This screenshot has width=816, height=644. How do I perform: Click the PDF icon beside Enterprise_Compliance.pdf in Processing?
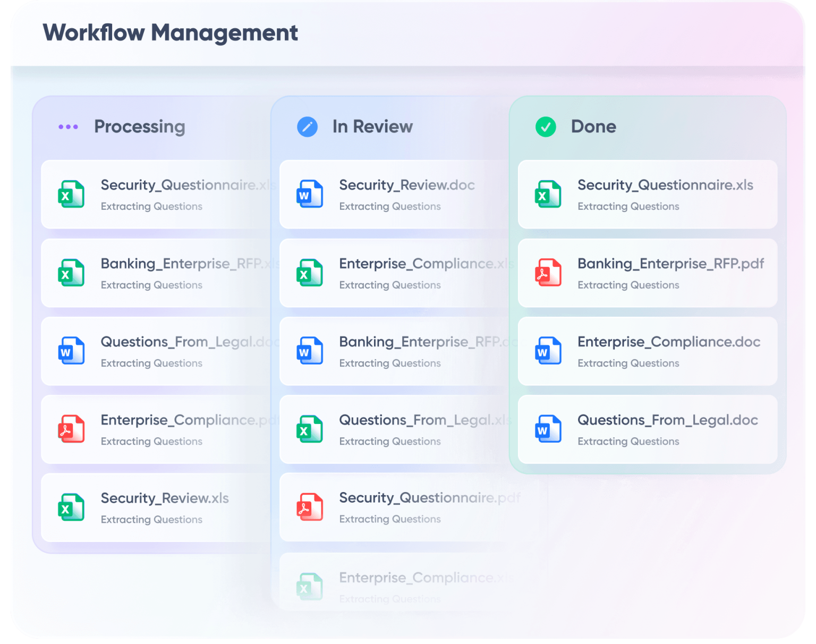tap(71, 429)
